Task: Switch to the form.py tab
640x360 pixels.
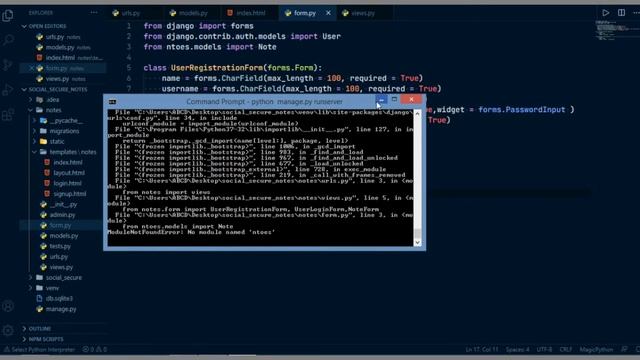Action: tap(305, 13)
